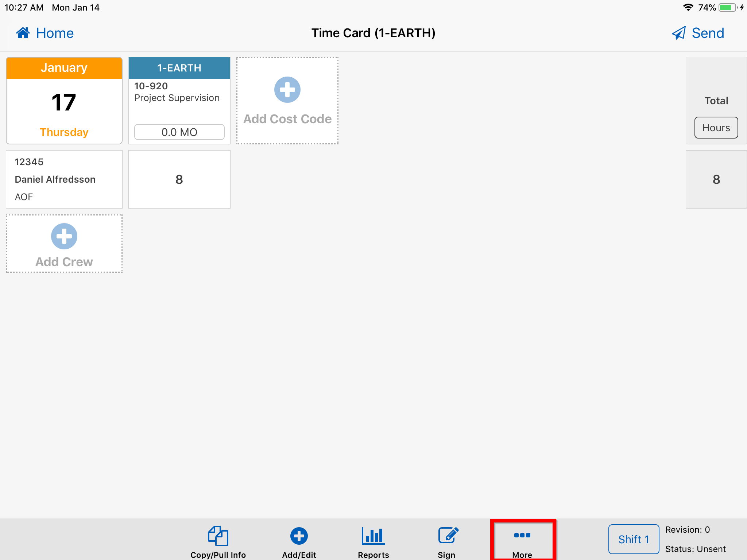This screenshot has width=747, height=560.
Task: Open the January 17 date selector
Action: pyautogui.click(x=64, y=101)
